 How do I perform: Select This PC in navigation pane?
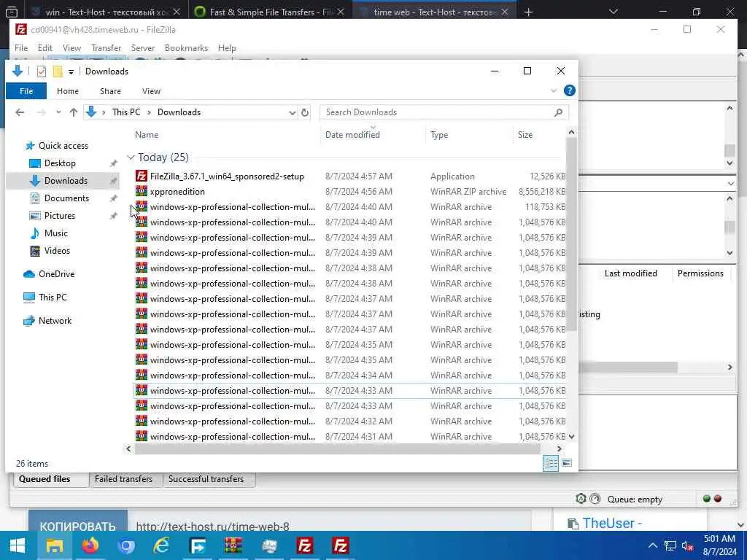(x=53, y=297)
